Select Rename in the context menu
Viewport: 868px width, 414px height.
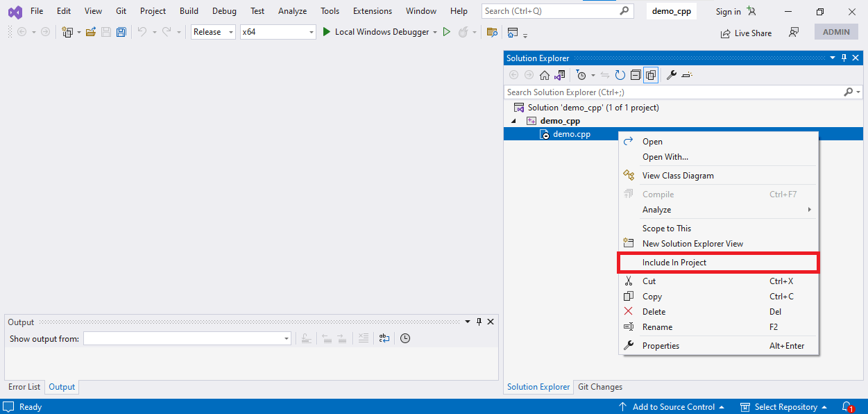click(718, 327)
